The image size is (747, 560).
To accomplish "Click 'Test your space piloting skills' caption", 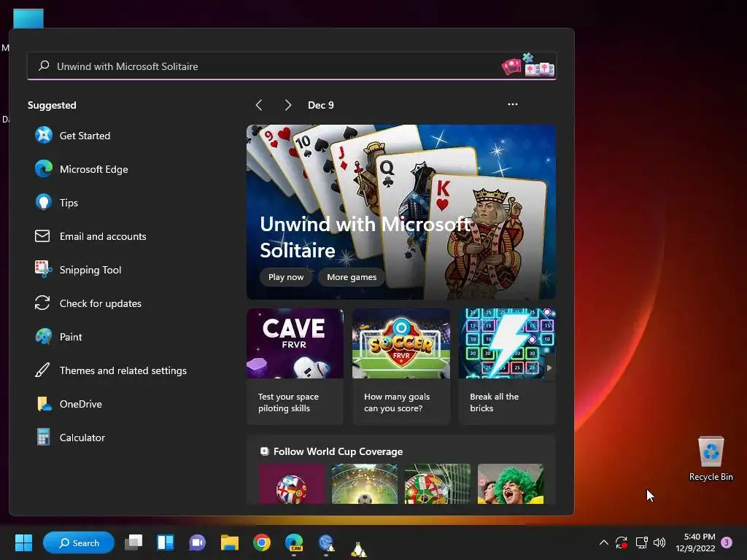I will tap(288, 402).
